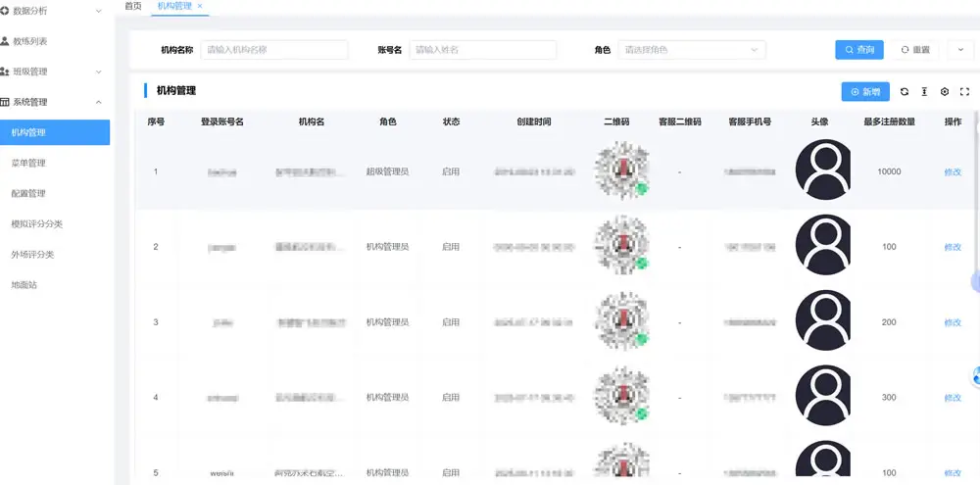This screenshot has height=485, width=980.
Task: Close the 机构管理 tab with its x
Action: 199,6
